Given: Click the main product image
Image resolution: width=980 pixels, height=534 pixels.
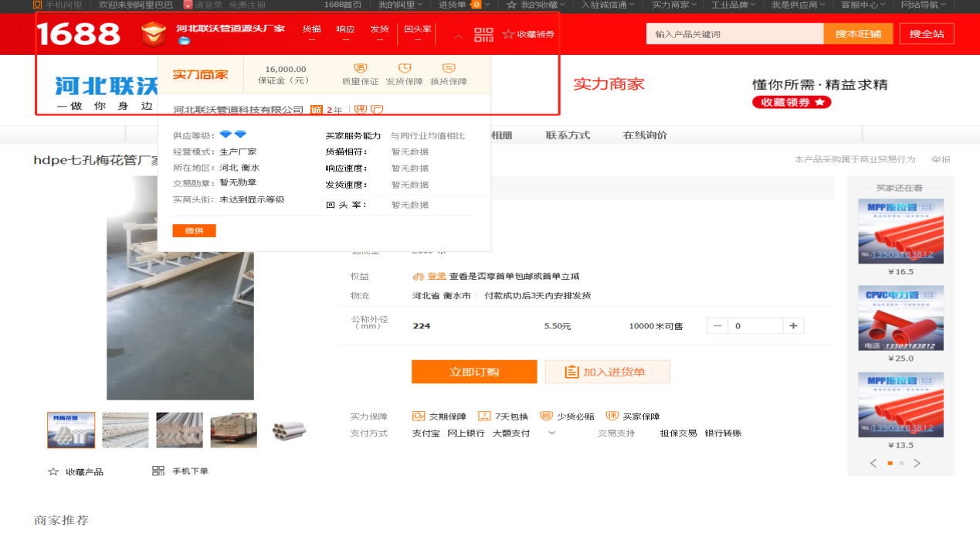Looking at the screenshot, I should tap(180, 287).
